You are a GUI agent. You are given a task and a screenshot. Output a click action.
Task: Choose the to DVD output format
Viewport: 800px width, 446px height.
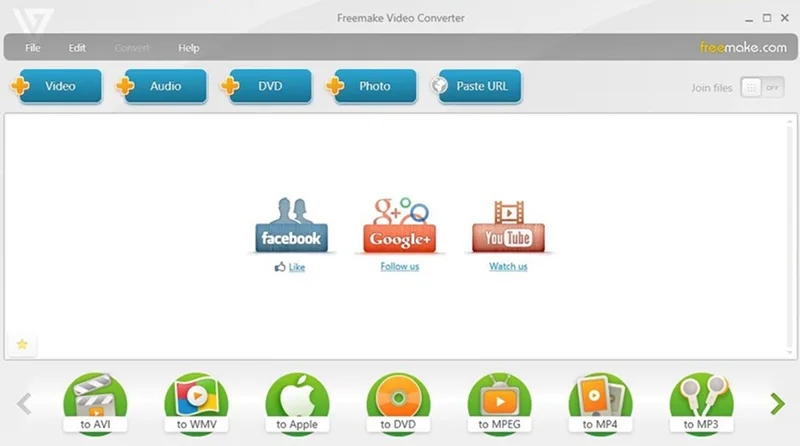[398, 404]
